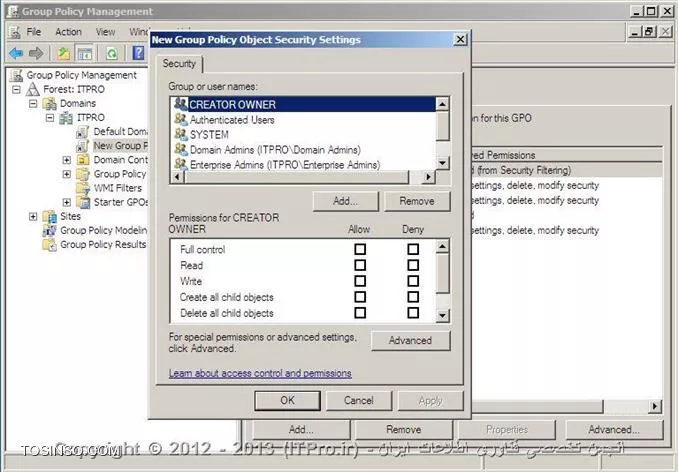
Task: Open Learn about access control link
Action: coord(260,373)
